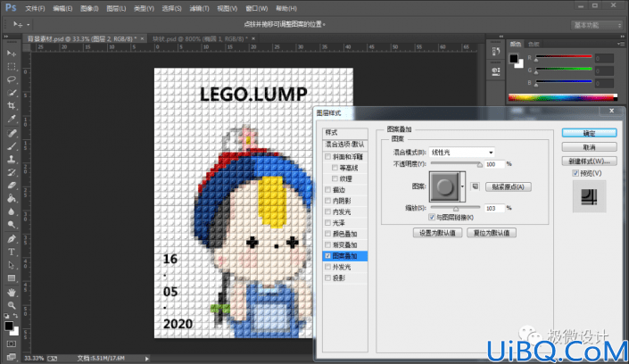The width and height of the screenshot is (629, 364).
Task: Select the Zoom tool in toolbox
Action: coord(12,305)
